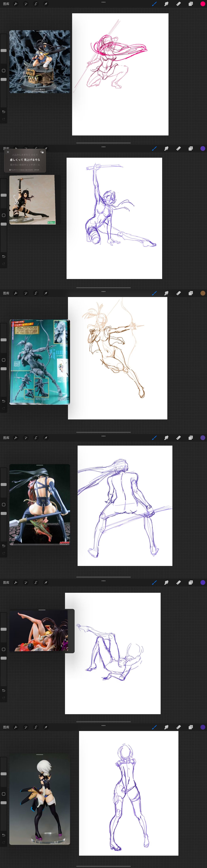Open Actions wrench in the pink sketch screen

(16, 4)
